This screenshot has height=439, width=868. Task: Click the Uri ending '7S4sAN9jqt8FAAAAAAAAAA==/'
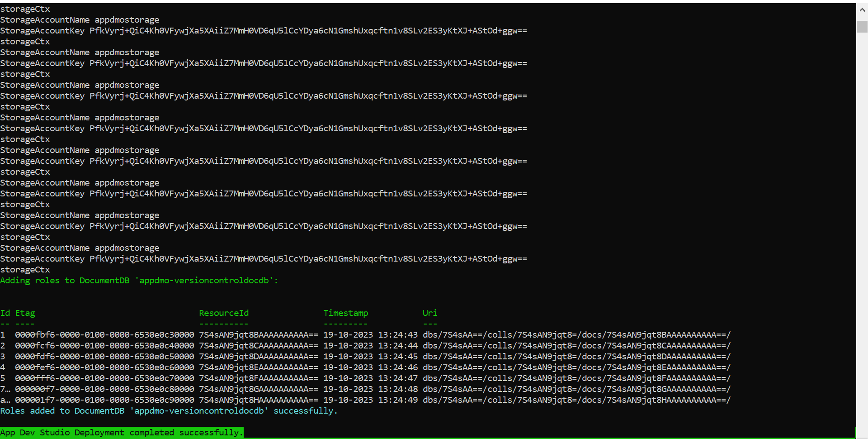[577, 378]
